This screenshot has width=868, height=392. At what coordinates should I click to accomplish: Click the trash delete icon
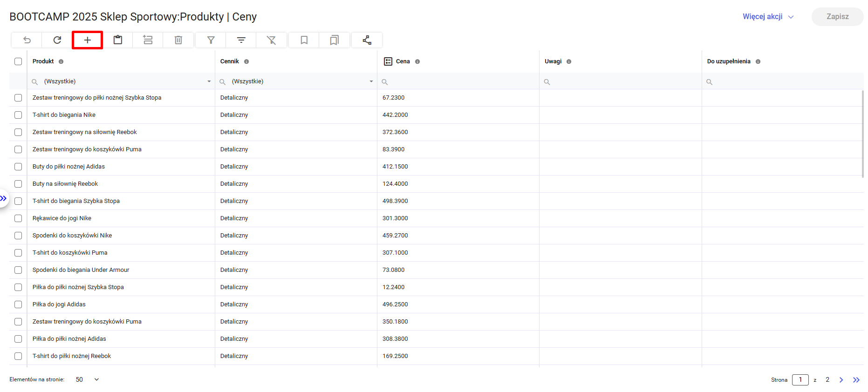[178, 40]
